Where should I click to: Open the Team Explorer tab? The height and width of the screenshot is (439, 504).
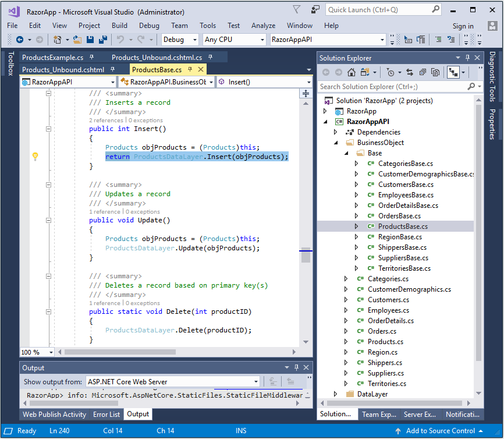click(379, 414)
